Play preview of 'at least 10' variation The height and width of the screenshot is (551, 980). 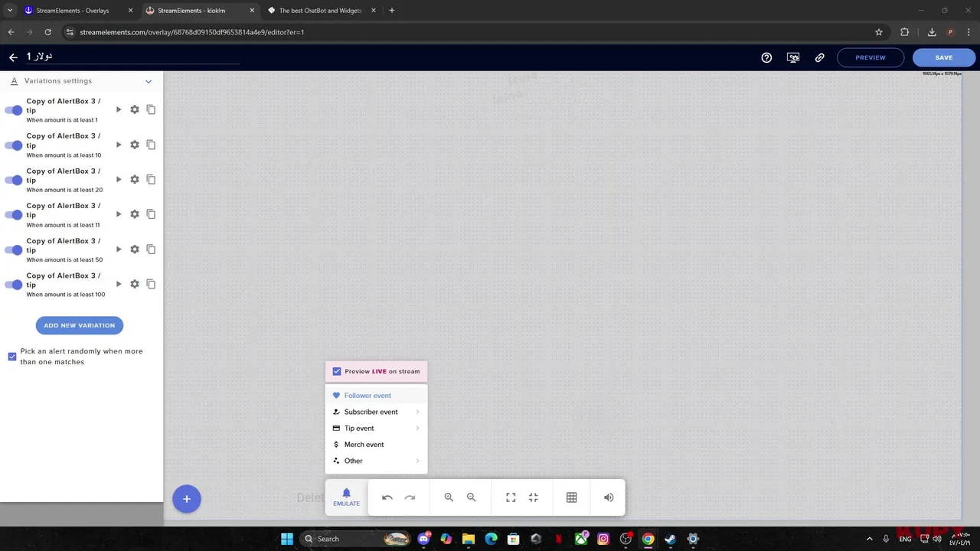[x=119, y=145]
